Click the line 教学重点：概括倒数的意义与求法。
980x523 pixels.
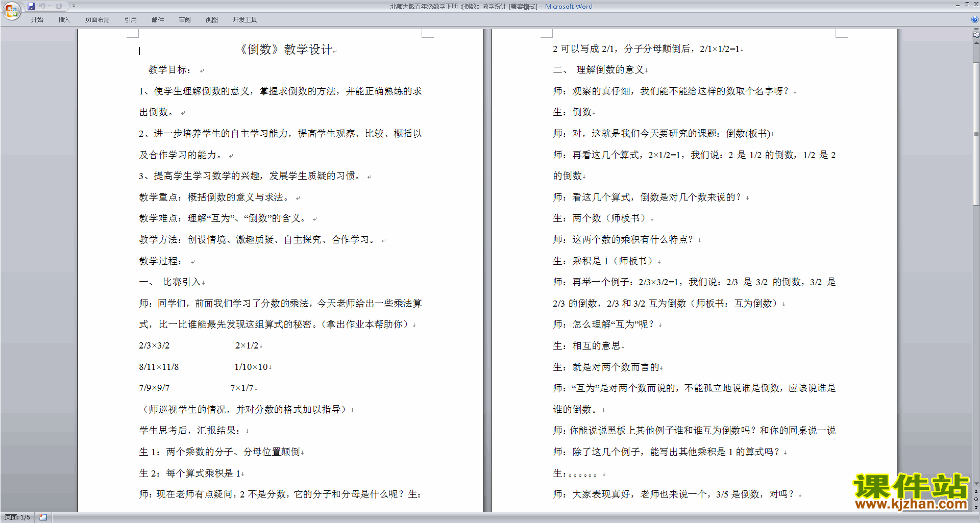[215, 197]
